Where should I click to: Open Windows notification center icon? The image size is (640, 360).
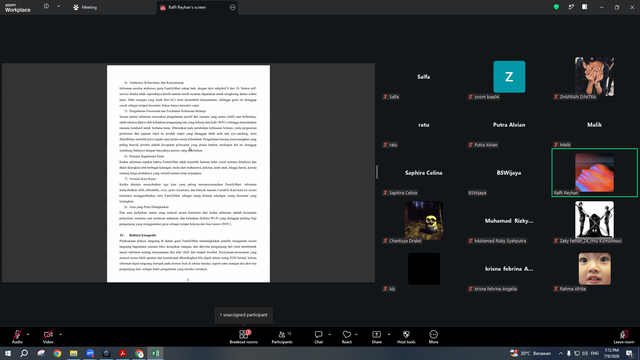click(630, 353)
